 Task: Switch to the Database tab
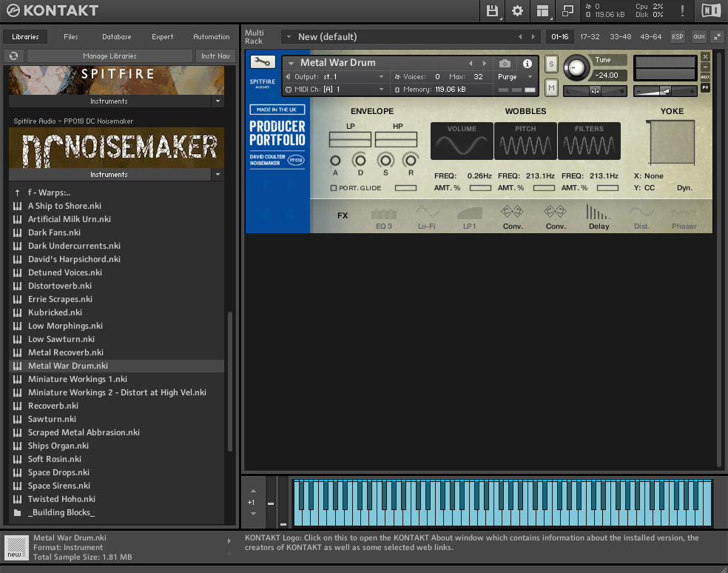pos(117,37)
